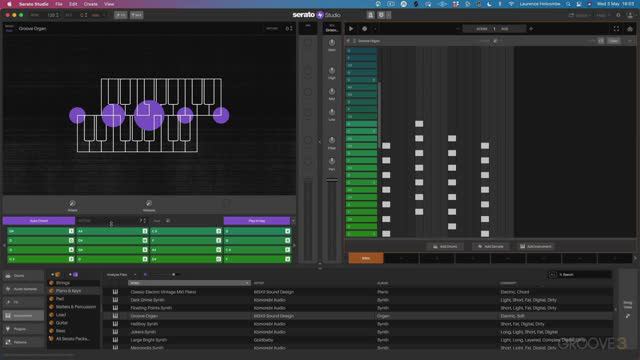The image size is (640, 360).
Task: Click the record button beside play
Action: point(364,29)
